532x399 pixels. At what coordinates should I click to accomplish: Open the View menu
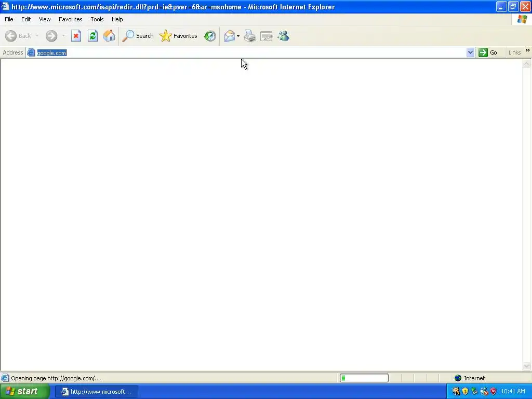coord(45,19)
